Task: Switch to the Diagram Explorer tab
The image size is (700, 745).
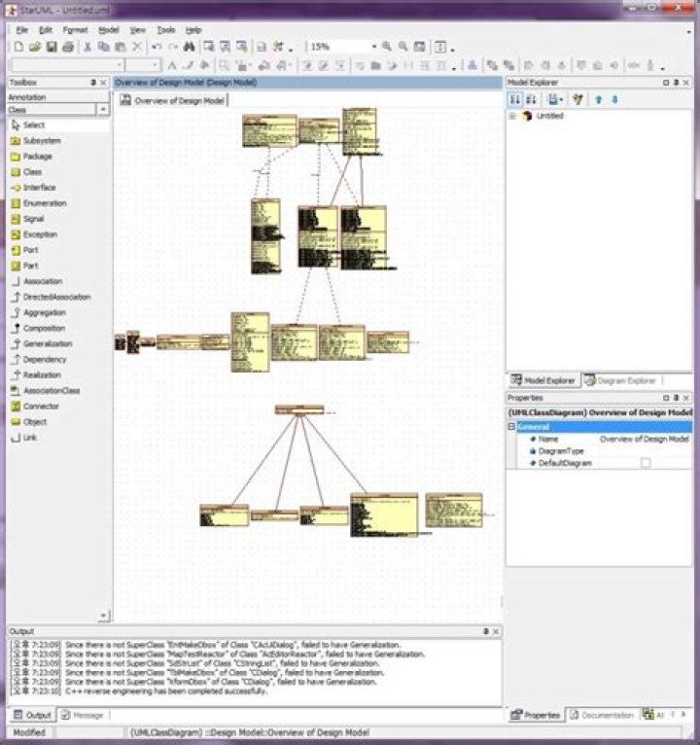Action: click(x=621, y=380)
